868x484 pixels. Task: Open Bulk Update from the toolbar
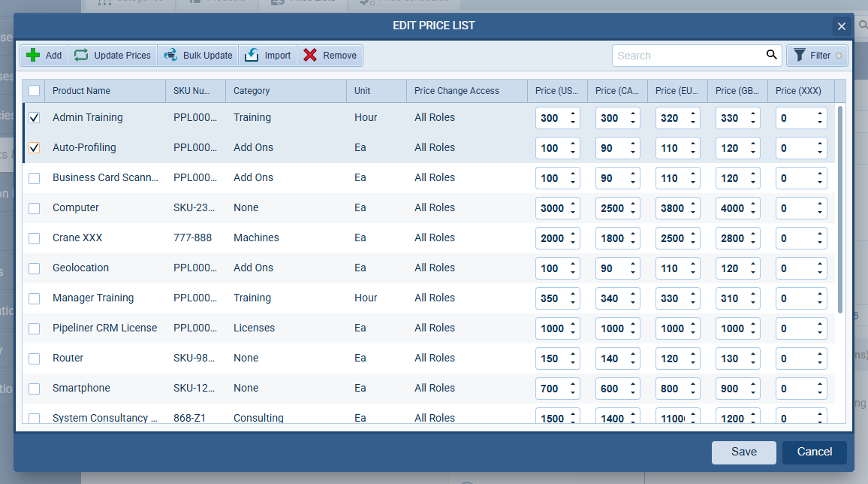click(170, 55)
